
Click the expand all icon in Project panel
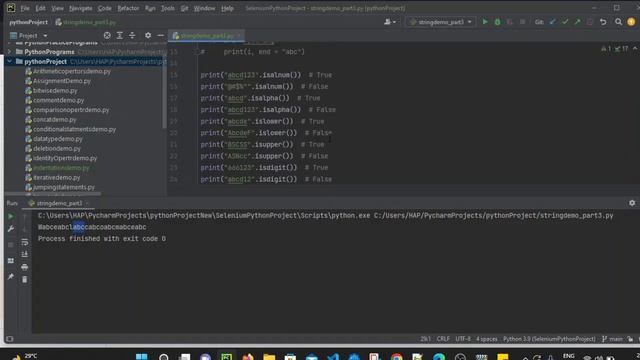120,36
